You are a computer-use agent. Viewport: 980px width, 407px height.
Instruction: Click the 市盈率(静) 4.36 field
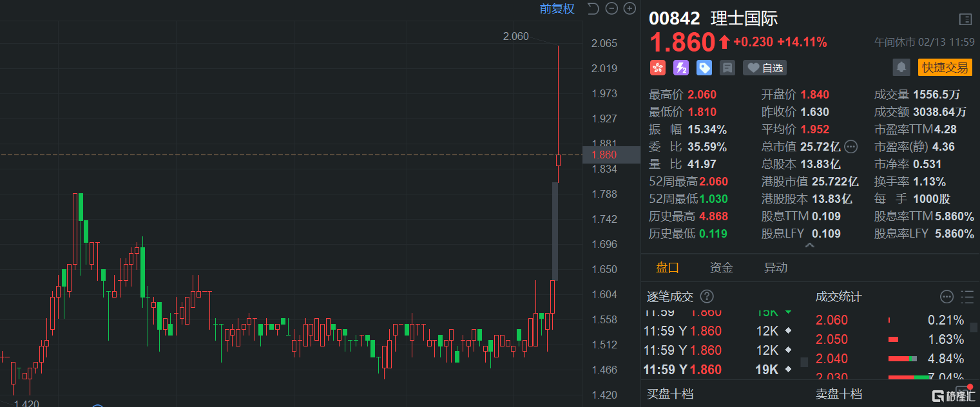tap(914, 147)
